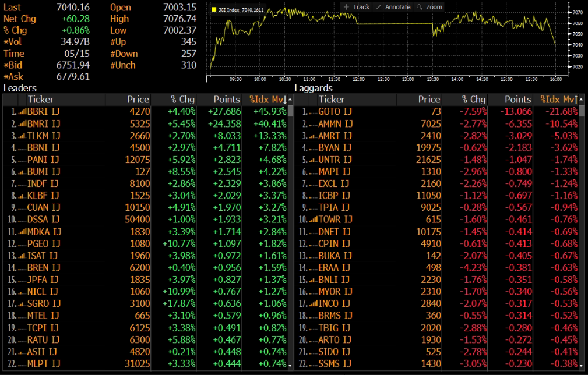Screen dimensions: 588x375
Task: Click the volume bars icon beside ISAT IJ
Action: tap(23, 256)
